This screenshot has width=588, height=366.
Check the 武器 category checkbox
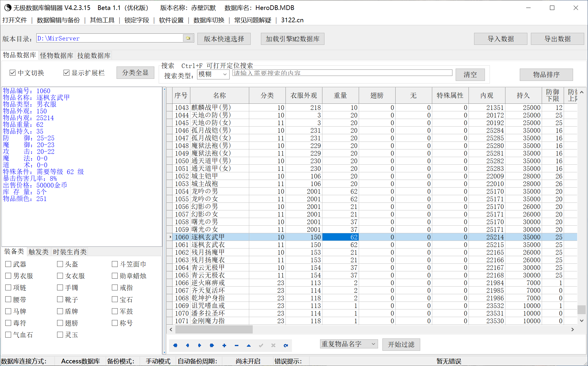click(8, 264)
